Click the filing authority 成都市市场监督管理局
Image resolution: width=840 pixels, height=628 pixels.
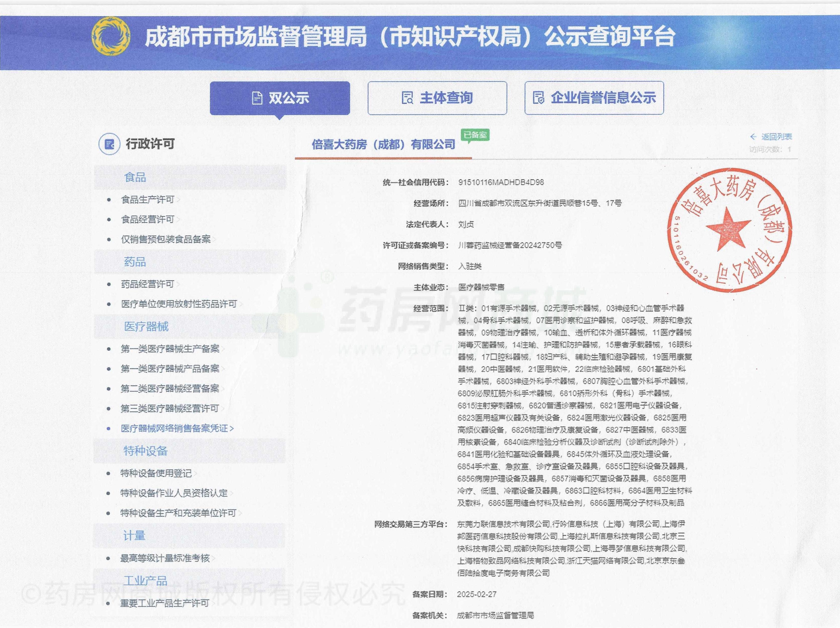[495, 615]
